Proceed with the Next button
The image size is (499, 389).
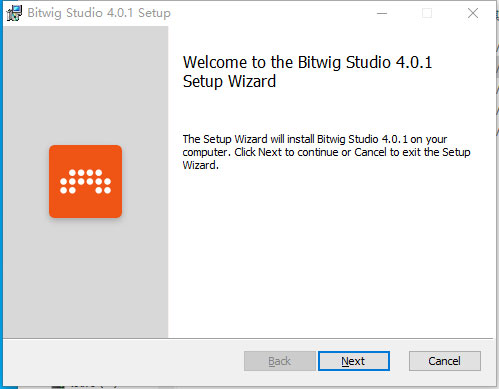tap(354, 361)
